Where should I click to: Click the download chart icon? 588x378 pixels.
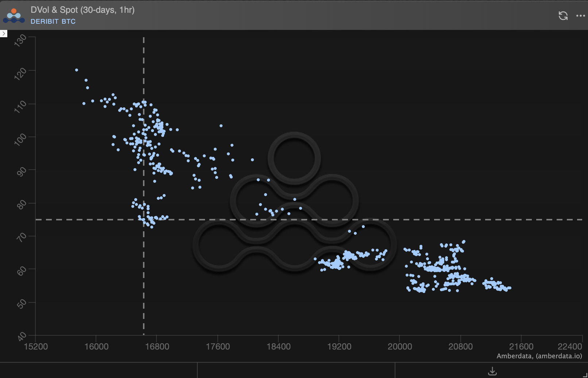[492, 371]
